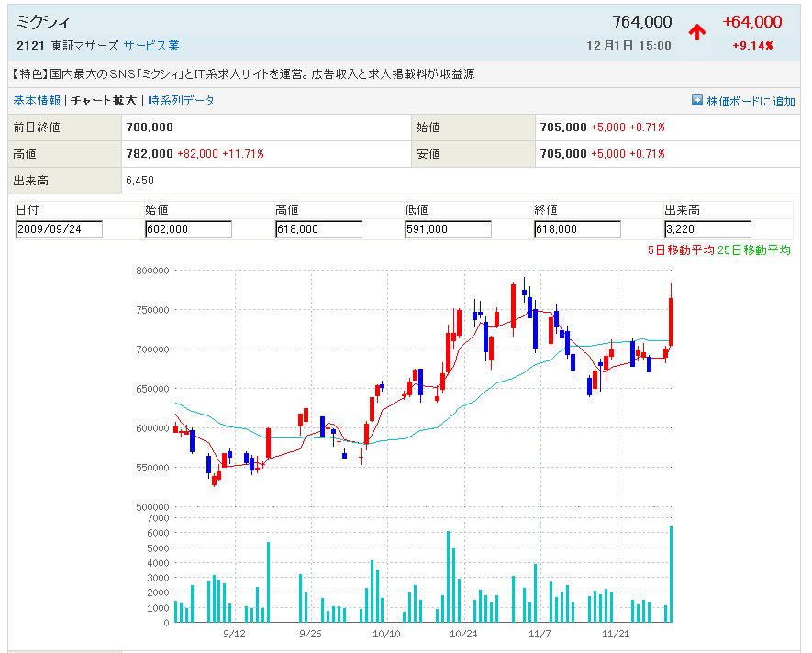Screen dimensions: 812x653
Task: Click the green 25日移動平均 legend label
Action: pos(754,250)
